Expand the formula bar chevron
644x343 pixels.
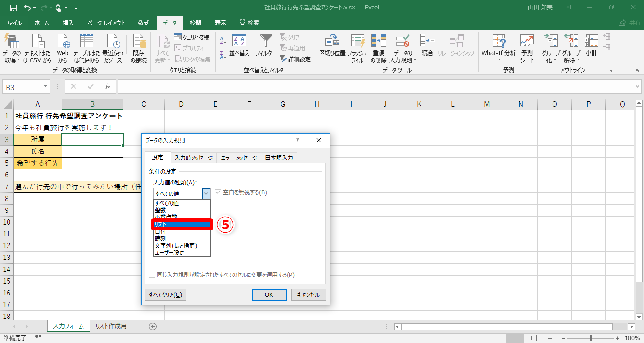(638, 87)
